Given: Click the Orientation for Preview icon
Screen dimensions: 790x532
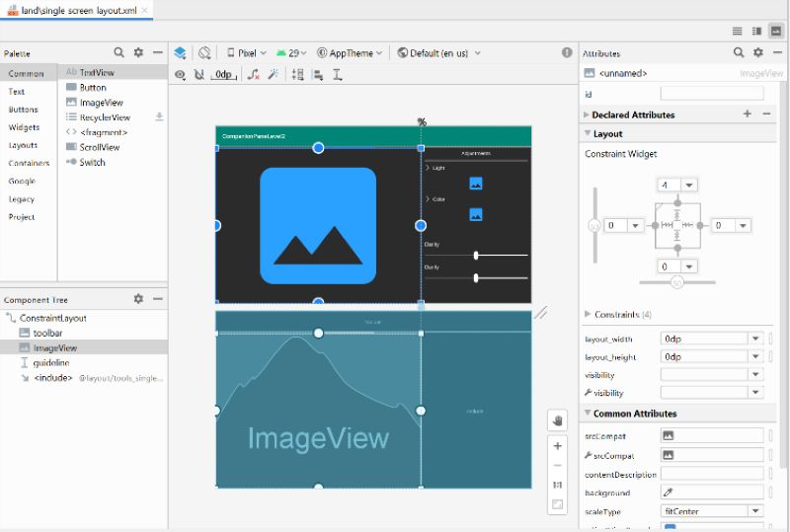Looking at the screenshot, I should pos(204,53).
